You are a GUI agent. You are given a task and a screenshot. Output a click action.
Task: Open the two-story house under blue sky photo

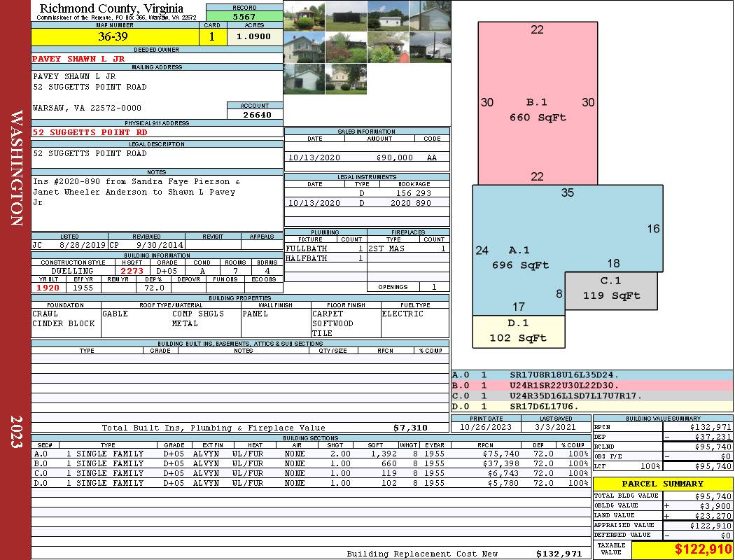tap(304, 48)
